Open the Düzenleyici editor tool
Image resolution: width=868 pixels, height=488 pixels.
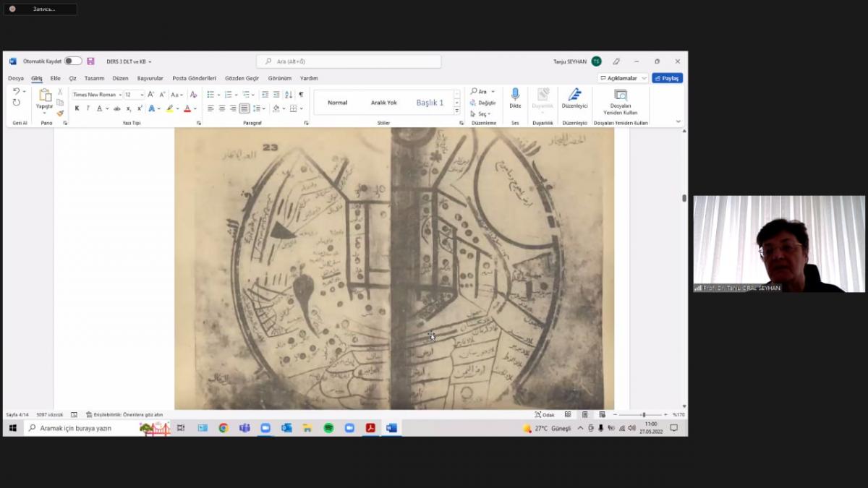[575, 98]
